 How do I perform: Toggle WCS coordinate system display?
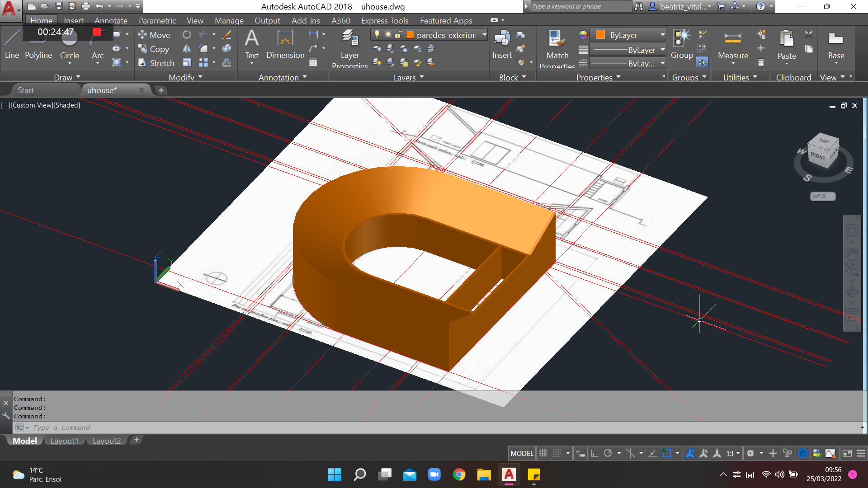coord(823,196)
